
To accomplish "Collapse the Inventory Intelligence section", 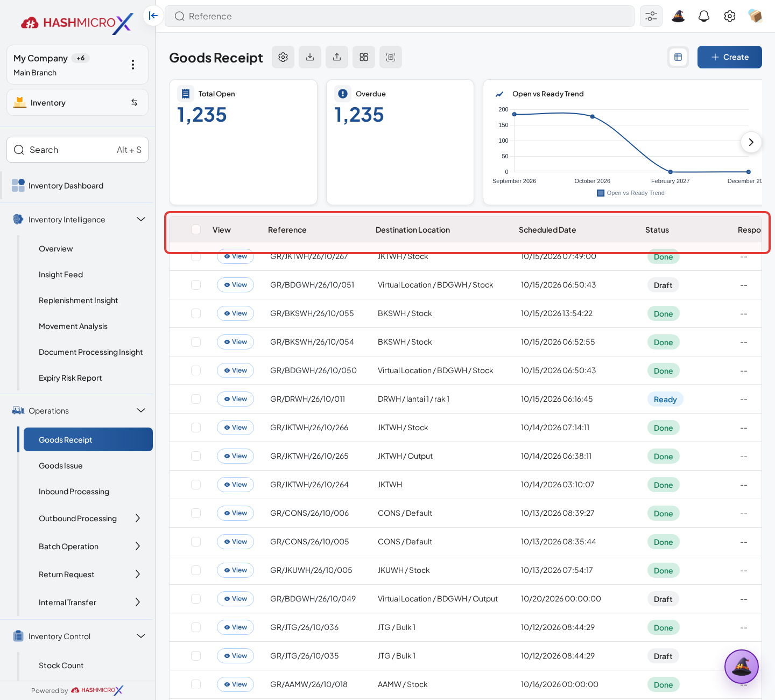I will (x=141, y=219).
